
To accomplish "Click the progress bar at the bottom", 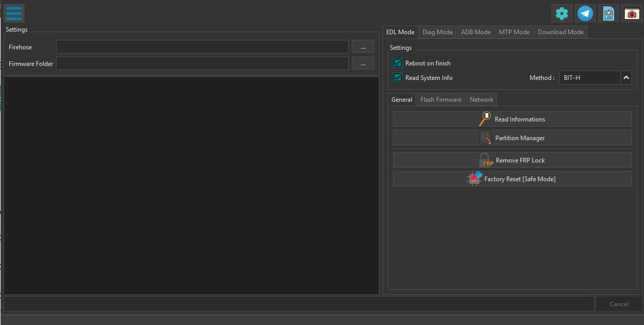I will pos(298,304).
